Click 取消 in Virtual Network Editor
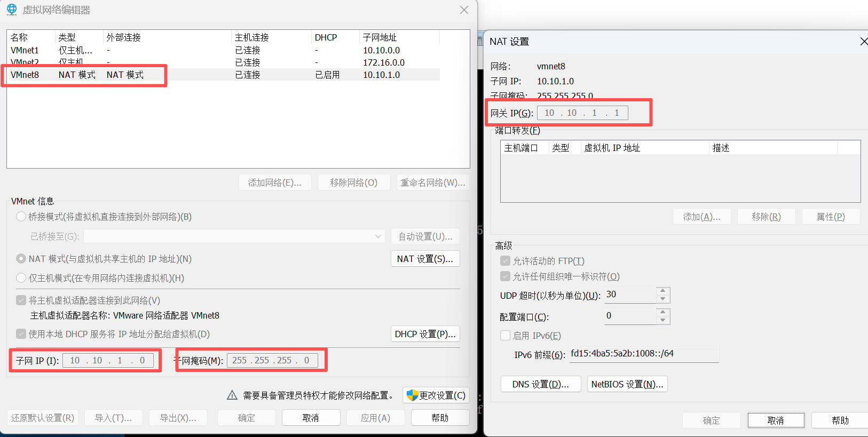Screen dimensions: 868x437 pyautogui.click(x=311, y=418)
